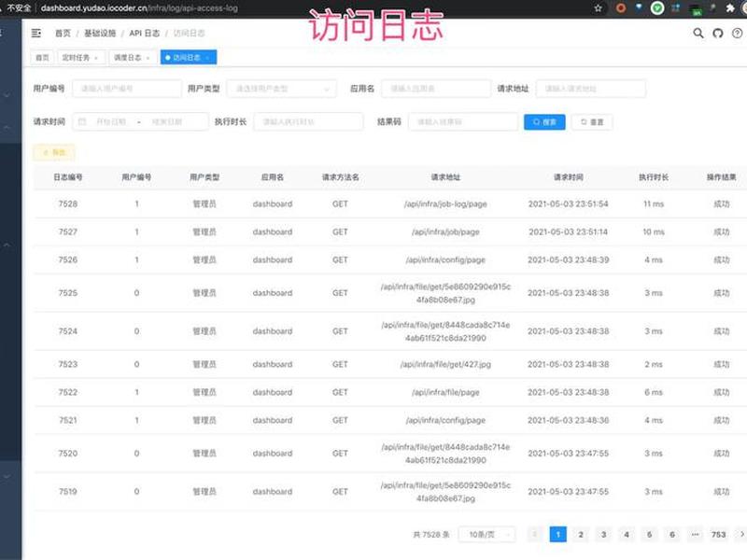The height and width of the screenshot is (560, 747).
Task: Click /api/infra/file/get/427.jpg cell
Action: (445, 364)
